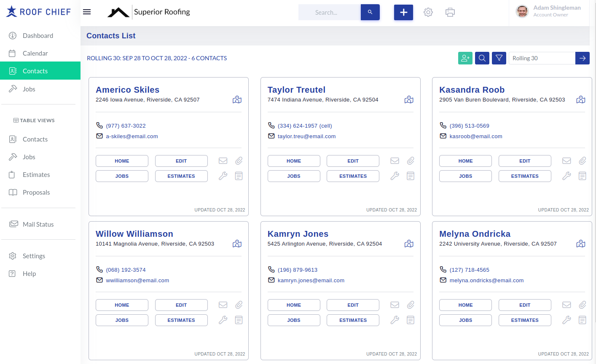This screenshot has height=364, width=596.
Task: Click the Adam Shingleman profile avatar
Action: click(x=522, y=12)
